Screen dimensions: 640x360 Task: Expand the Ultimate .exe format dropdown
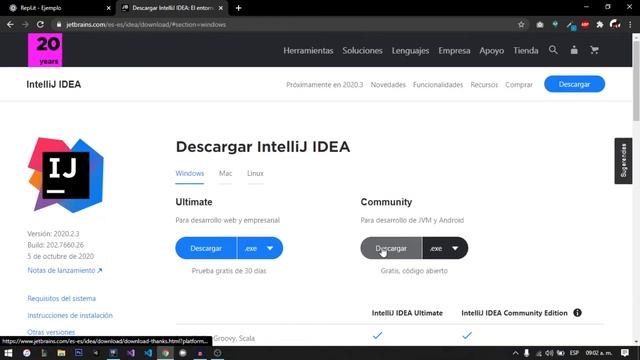tap(260, 248)
